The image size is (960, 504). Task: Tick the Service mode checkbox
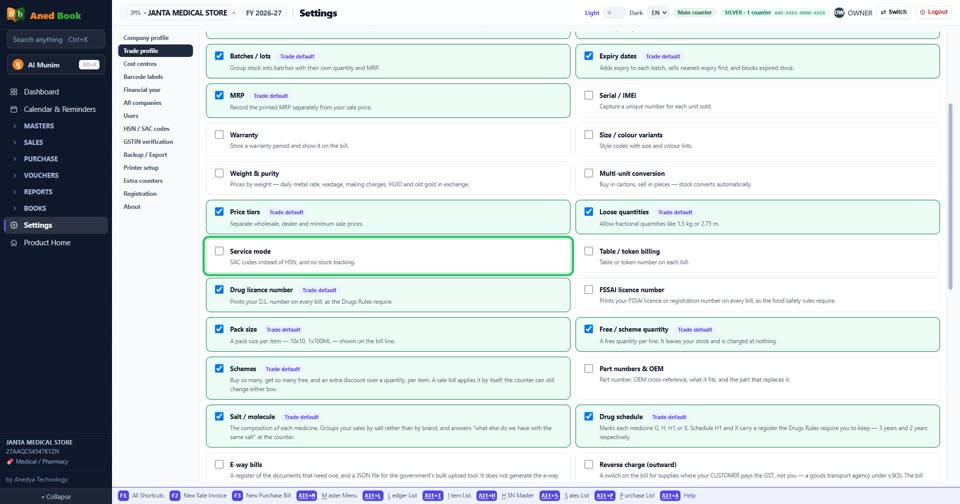pyautogui.click(x=219, y=251)
